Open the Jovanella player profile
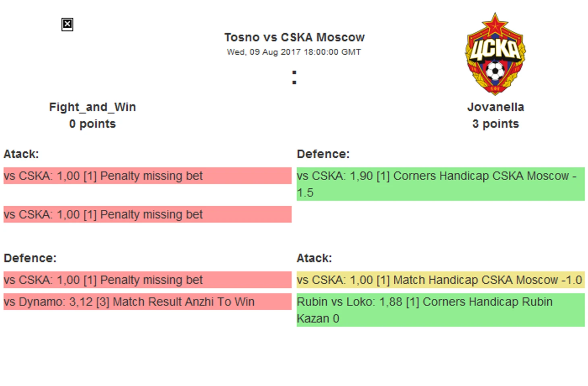This screenshot has height=386, width=588. [495, 107]
